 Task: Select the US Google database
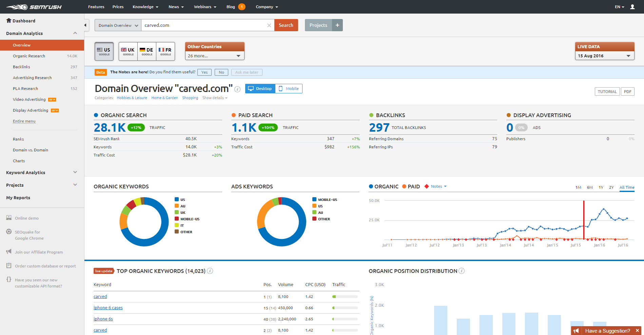(104, 51)
